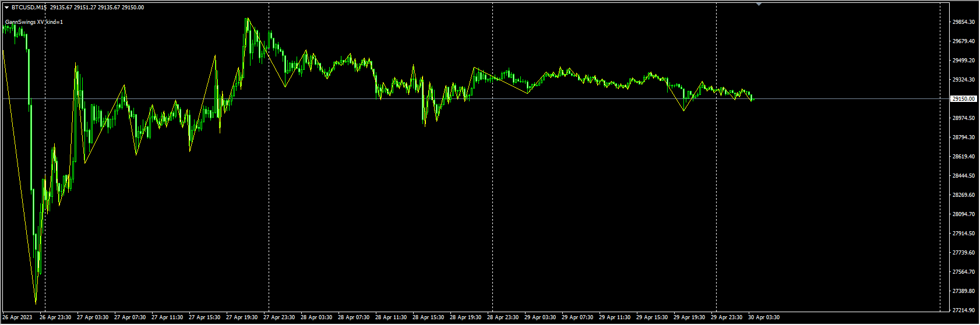Click the 27 Apr 11:30 time label
The width and height of the screenshot is (980, 325).
(167, 317)
